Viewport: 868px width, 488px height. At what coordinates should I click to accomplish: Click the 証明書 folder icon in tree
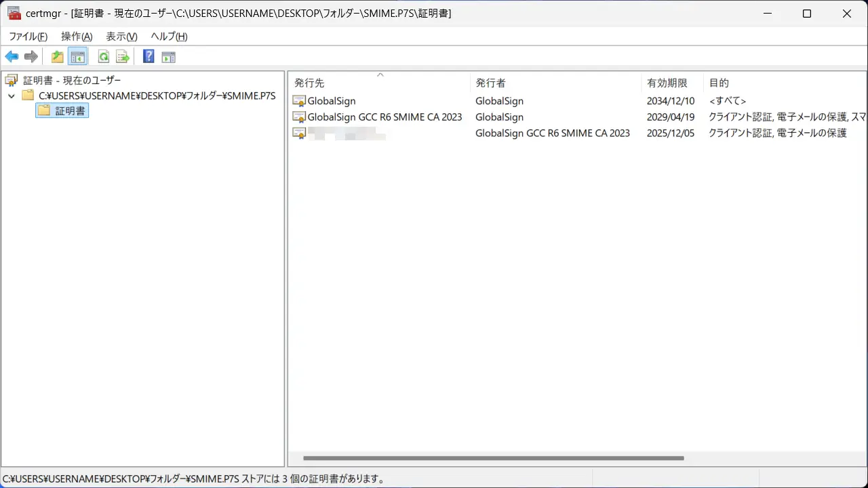[x=44, y=110]
